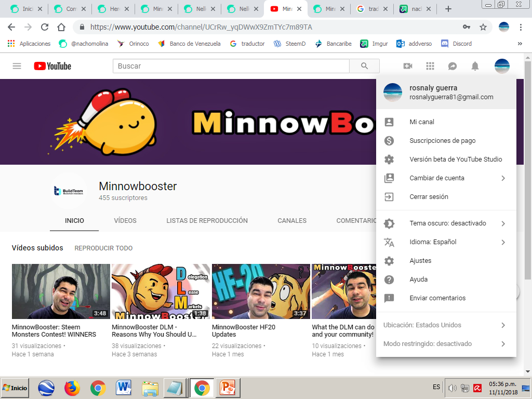Click the browser address bar URL

(x=201, y=27)
